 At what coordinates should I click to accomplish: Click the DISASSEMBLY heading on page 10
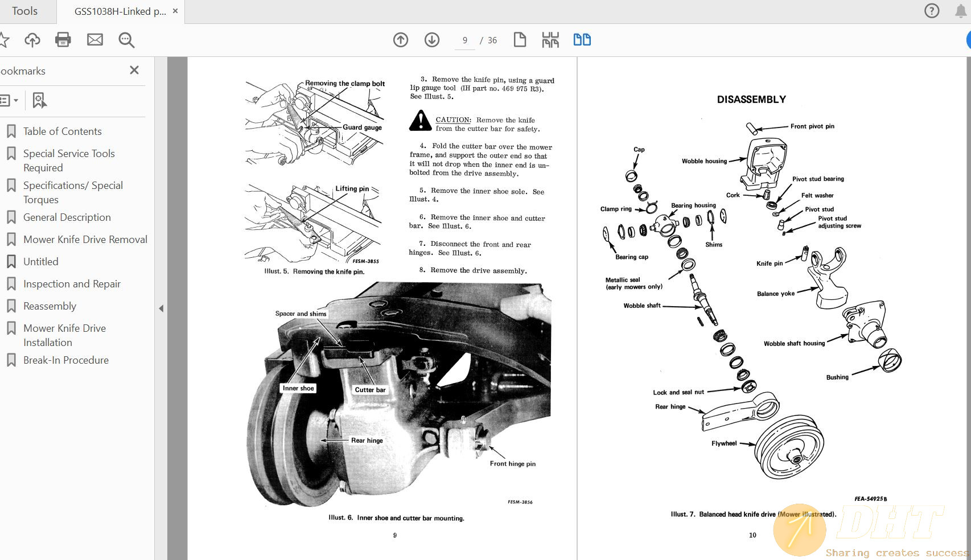pos(751,100)
